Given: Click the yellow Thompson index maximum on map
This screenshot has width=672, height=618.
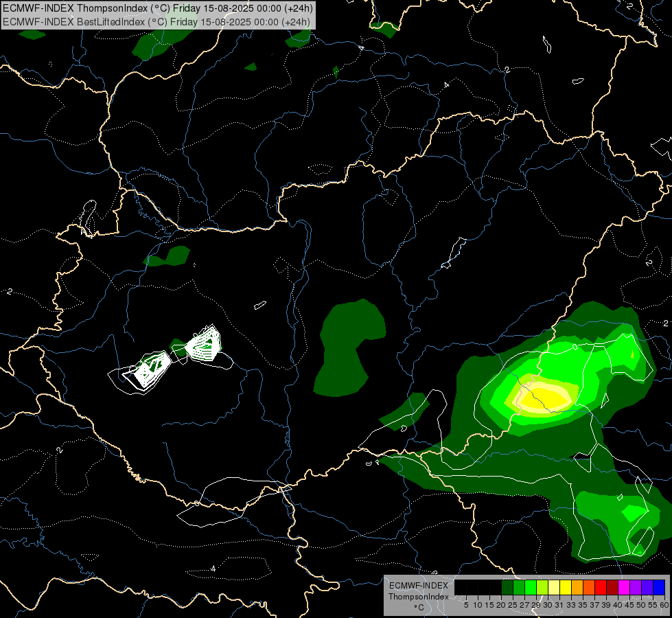Looking at the screenshot, I should pyautogui.click(x=546, y=398).
